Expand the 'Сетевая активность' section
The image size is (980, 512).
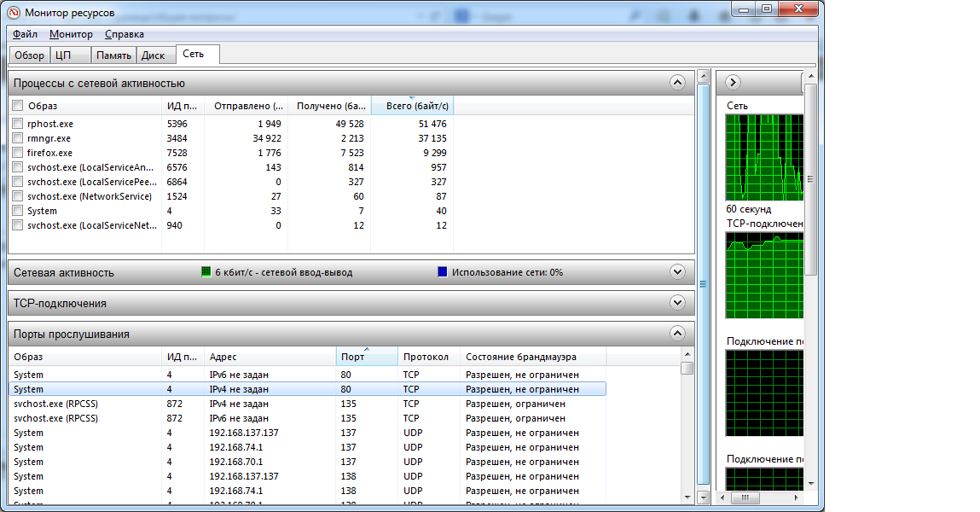coord(677,272)
